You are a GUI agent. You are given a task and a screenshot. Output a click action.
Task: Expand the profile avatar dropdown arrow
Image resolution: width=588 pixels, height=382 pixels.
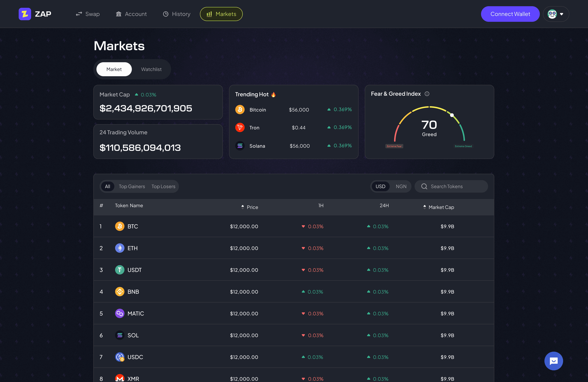562,14
